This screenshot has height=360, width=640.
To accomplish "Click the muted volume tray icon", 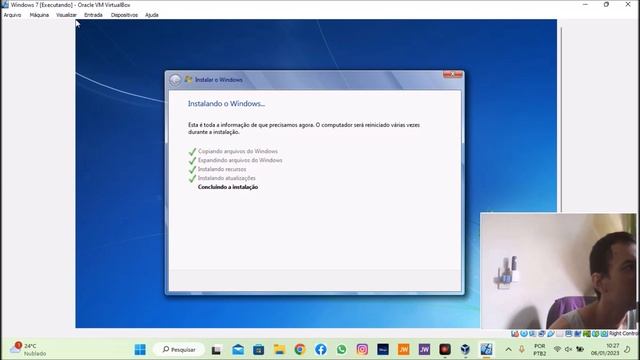I will 568,349.
